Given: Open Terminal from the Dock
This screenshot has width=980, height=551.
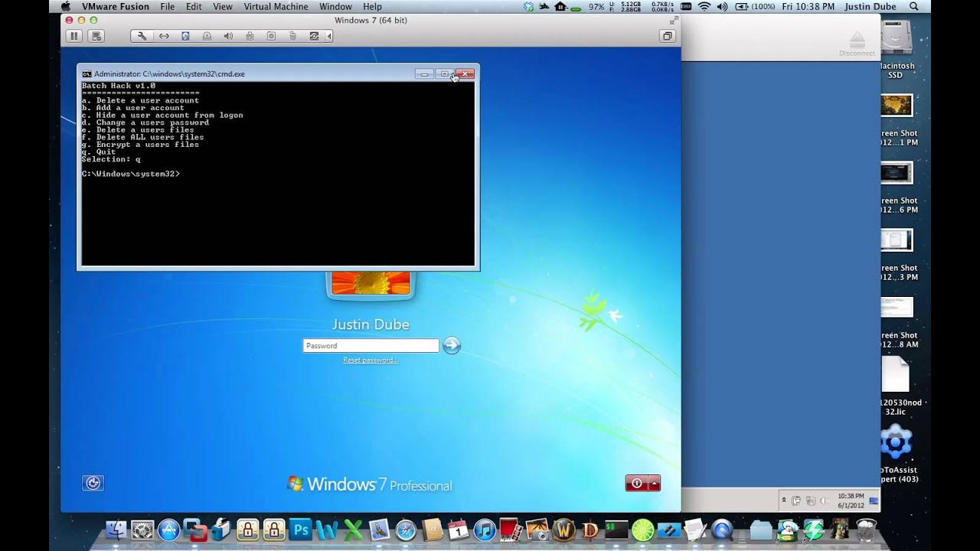Looking at the screenshot, I should [x=616, y=530].
